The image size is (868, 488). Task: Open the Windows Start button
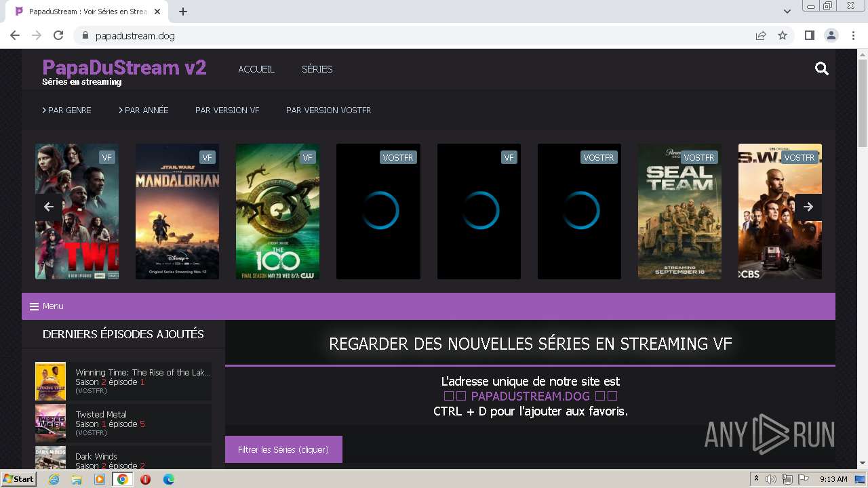(x=19, y=479)
